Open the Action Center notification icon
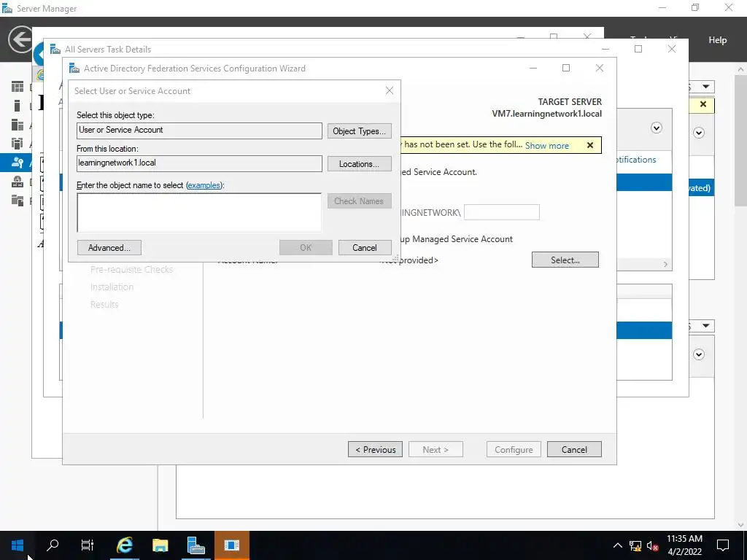Screen dimensions: 747x560 (723, 545)
